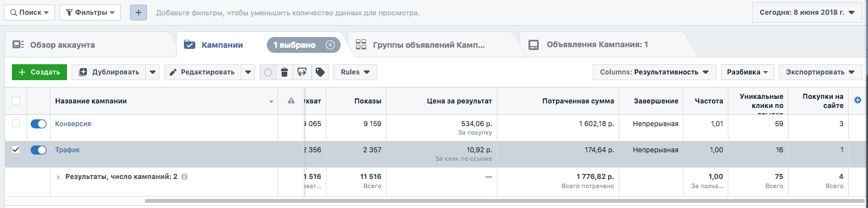Open the Разбивка dropdown
The width and height of the screenshot is (868, 208).
[x=748, y=72]
